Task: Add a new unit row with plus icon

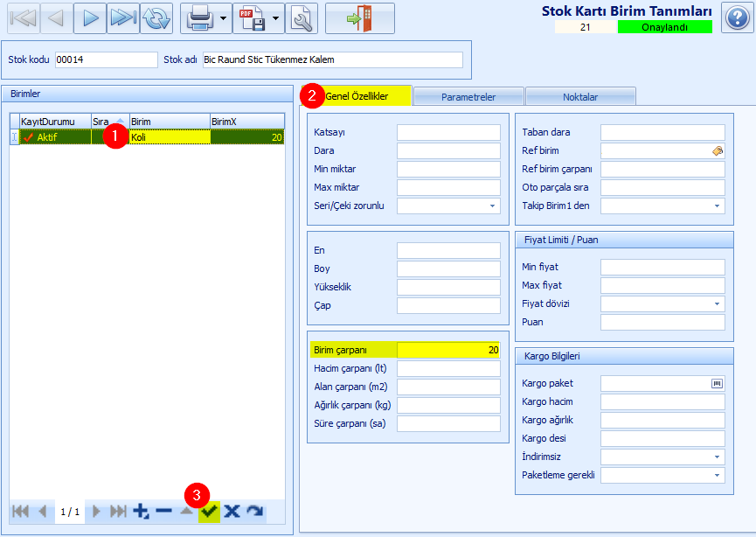Action: 141,511
